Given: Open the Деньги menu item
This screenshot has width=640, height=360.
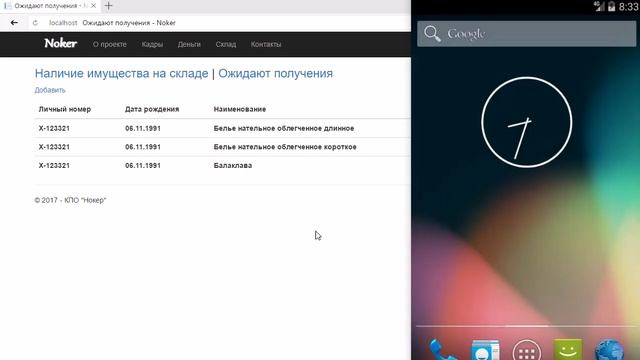Looking at the screenshot, I should tap(189, 44).
